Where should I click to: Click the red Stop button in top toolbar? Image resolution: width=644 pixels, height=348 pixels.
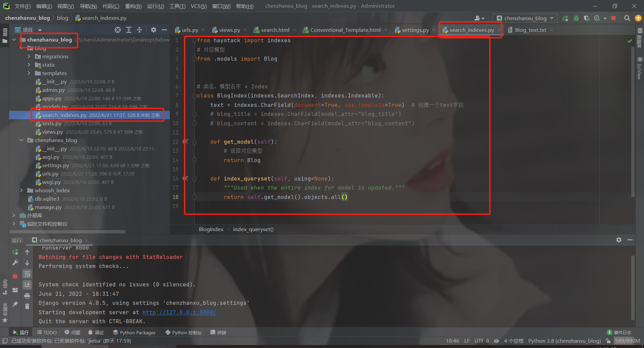tap(613, 18)
